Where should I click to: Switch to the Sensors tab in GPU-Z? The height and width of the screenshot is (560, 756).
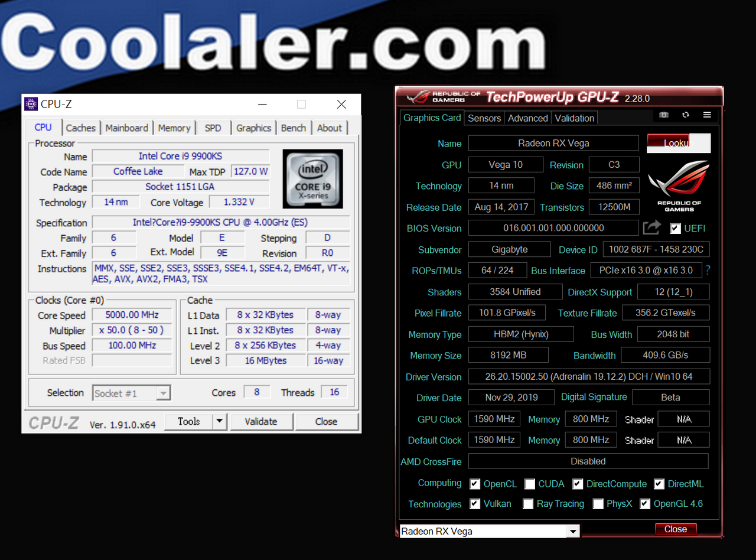pyautogui.click(x=484, y=118)
